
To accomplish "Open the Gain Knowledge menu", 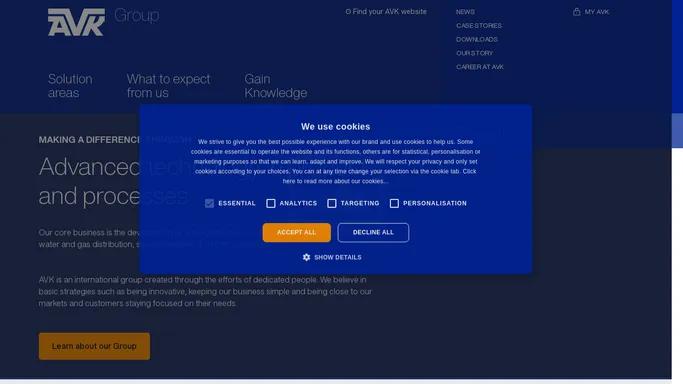I will point(276,86).
